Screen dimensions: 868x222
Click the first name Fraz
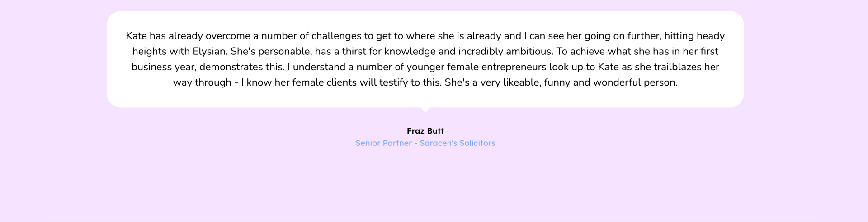(x=415, y=131)
